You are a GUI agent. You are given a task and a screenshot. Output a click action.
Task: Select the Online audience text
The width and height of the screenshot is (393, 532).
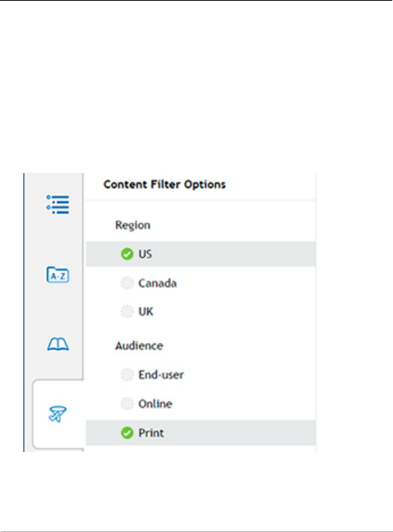pyautogui.click(x=155, y=404)
